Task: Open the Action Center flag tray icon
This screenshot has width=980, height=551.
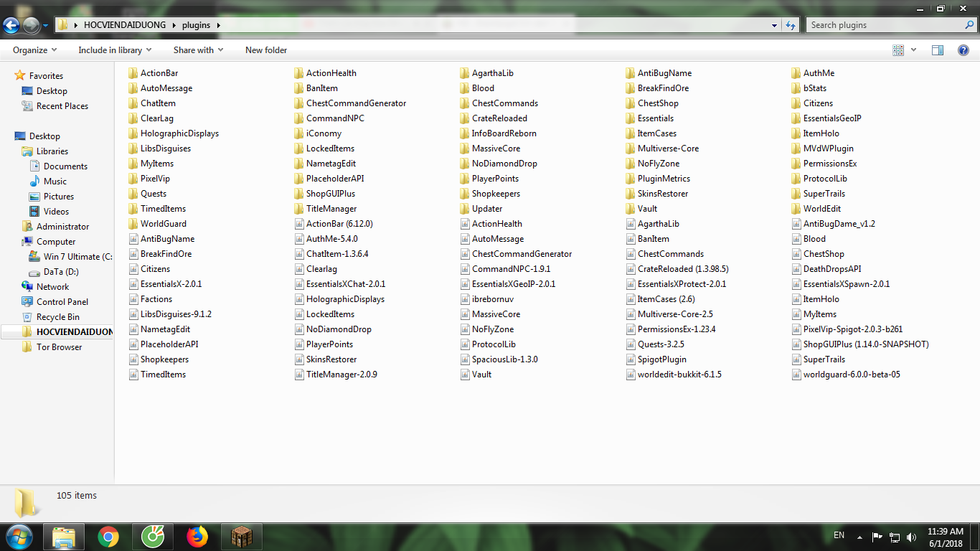Action: click(x=877, y=537)
